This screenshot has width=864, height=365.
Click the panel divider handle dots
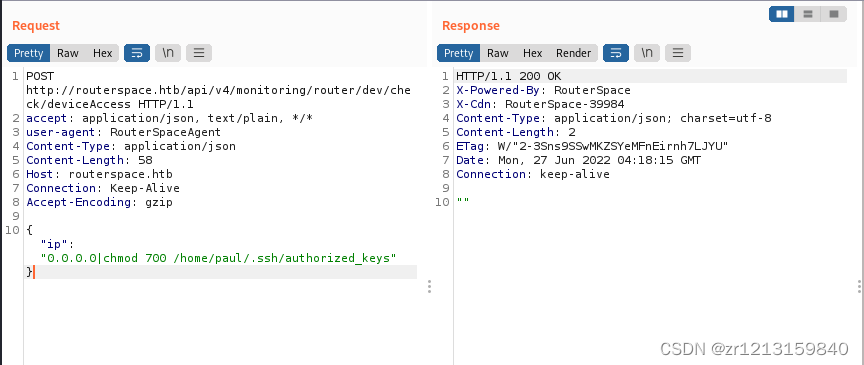429,286
